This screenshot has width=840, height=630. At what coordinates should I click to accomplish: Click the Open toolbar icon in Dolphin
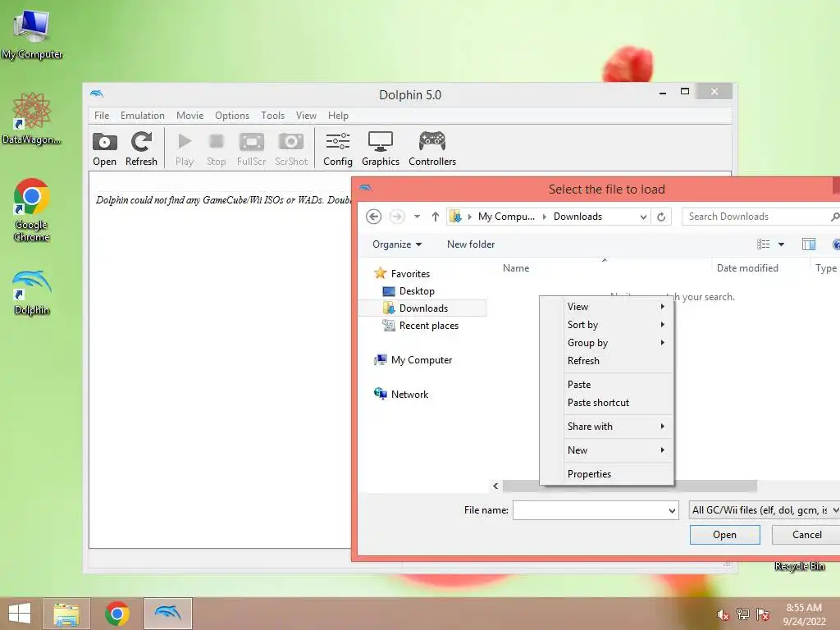104,148
